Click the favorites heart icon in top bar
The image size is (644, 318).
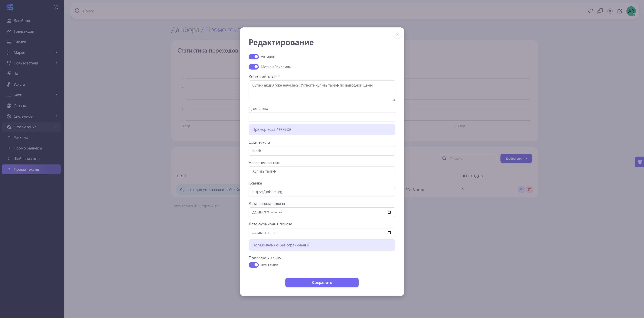pos(590,11)
